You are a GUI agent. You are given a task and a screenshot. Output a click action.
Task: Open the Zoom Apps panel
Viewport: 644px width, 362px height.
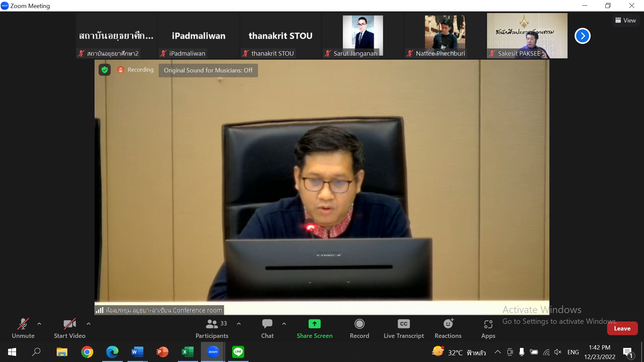tap(488, 328)
